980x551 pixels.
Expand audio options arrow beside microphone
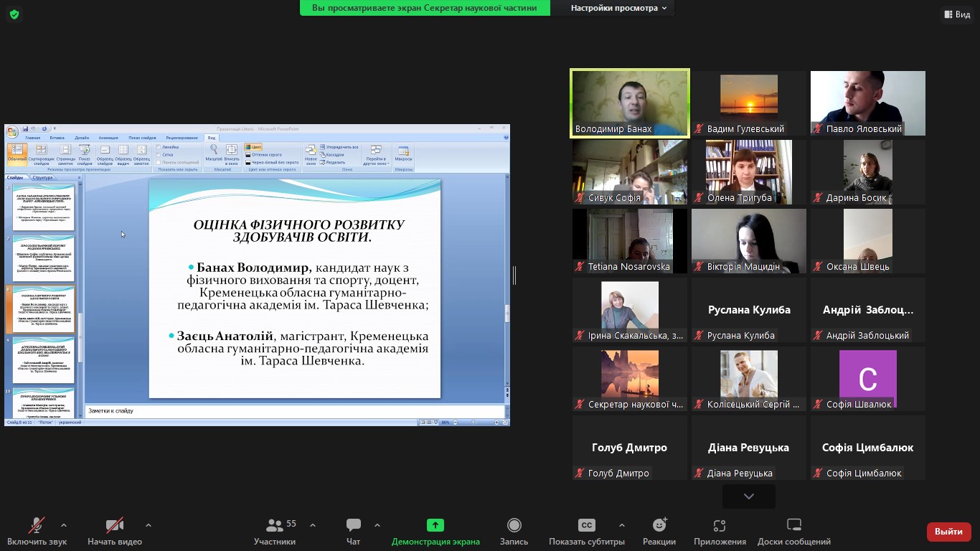click(64, 525)
